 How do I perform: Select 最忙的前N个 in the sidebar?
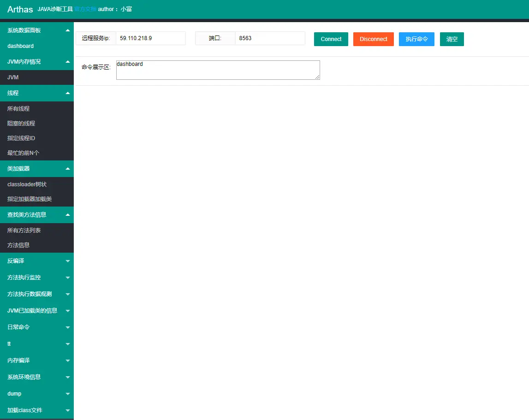point(37,153)
